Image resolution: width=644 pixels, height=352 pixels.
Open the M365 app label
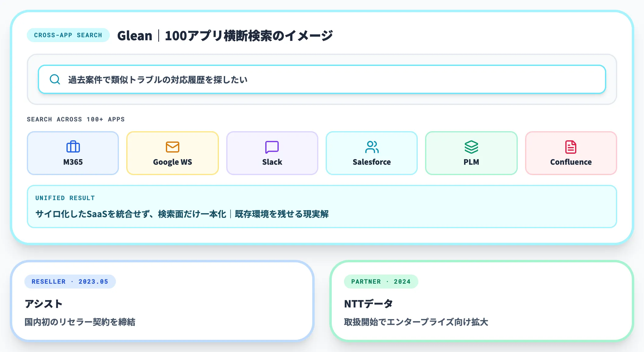[73, 162]
